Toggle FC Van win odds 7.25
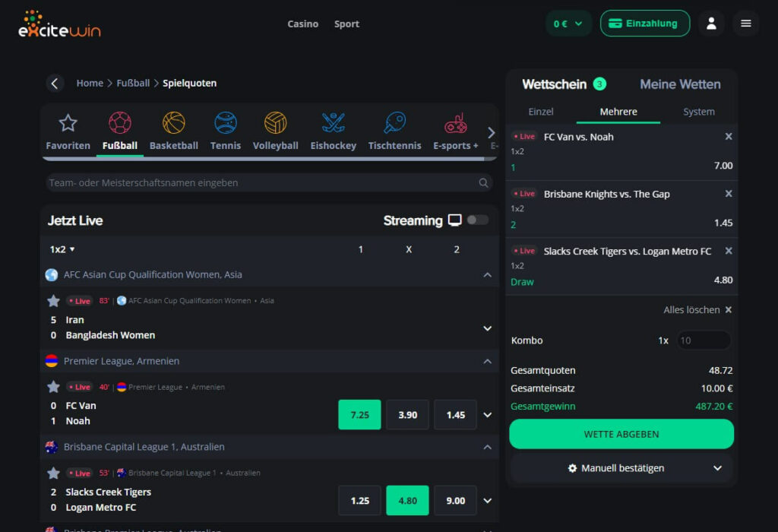Viewport: 778px width, 532px height. pyautogui.click(x=359, y=414)
